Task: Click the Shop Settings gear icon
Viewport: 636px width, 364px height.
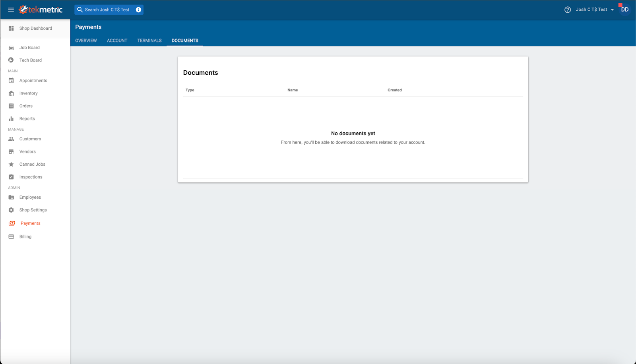Action: [x=11, y=210]
